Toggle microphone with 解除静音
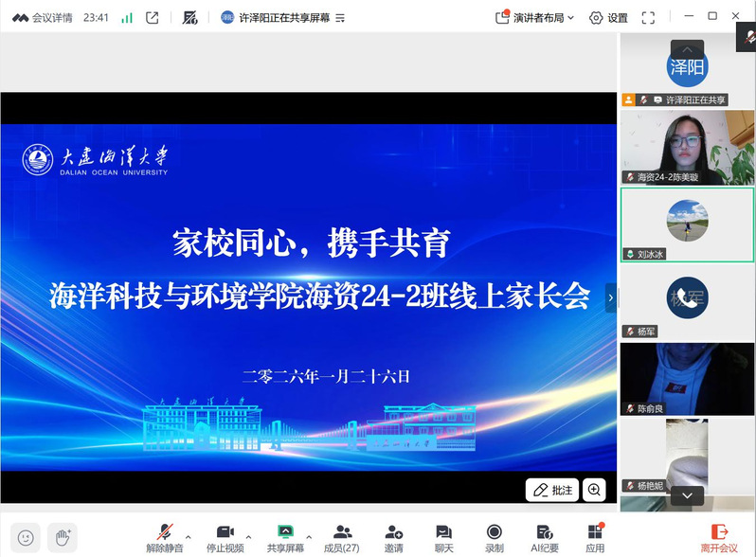 click(165, 537)
